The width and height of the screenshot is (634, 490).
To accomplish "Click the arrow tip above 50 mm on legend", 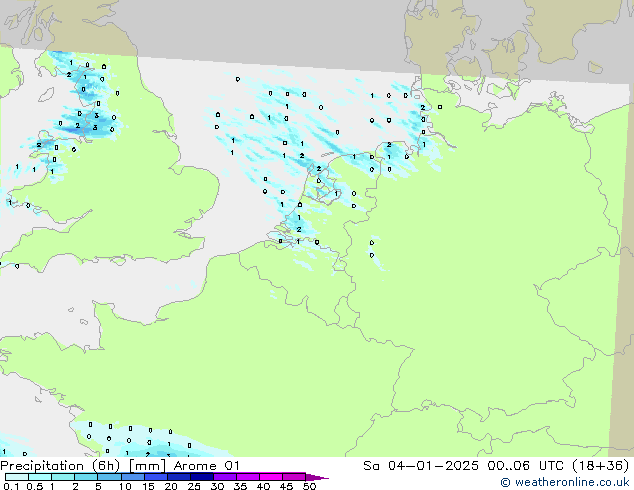I will pyautogui.click(x=317, y=477).
